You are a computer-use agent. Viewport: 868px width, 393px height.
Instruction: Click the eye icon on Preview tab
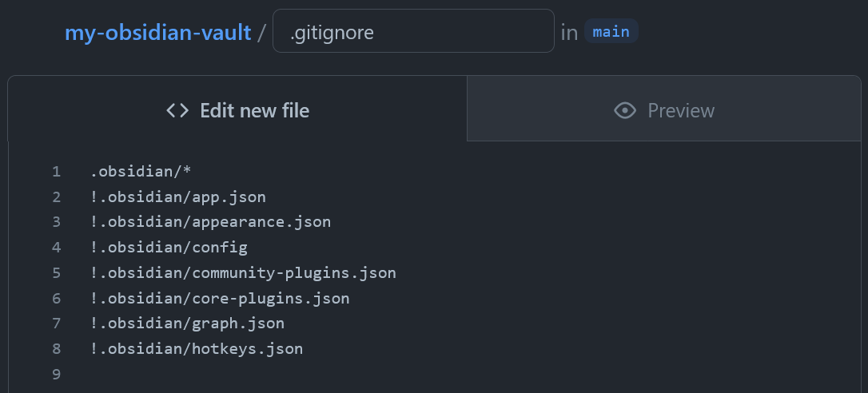tap(625, 110)
